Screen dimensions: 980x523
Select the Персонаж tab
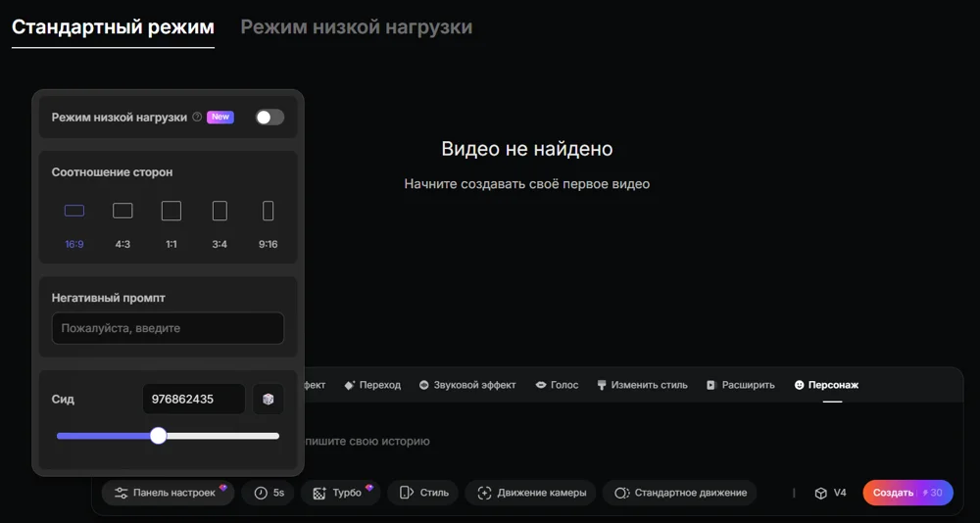[826, 385]
